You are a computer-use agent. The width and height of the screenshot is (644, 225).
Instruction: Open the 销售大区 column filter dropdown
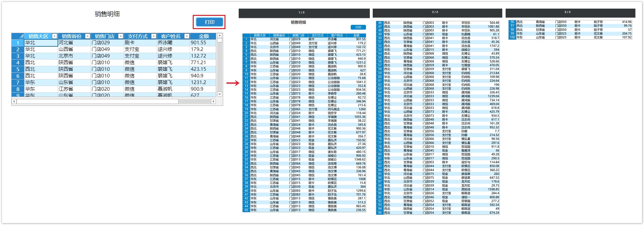point(55,36)
